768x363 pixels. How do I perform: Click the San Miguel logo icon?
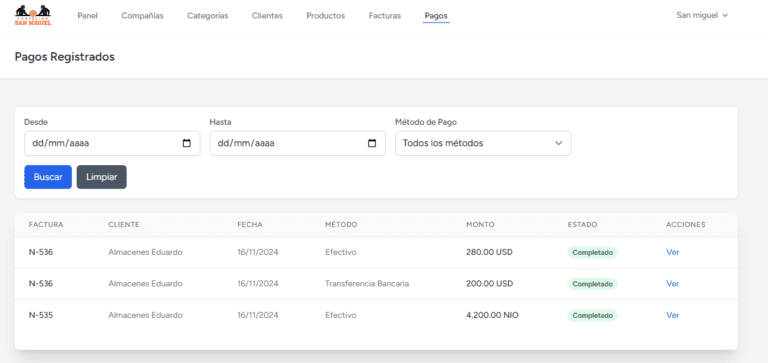point(33,16)
